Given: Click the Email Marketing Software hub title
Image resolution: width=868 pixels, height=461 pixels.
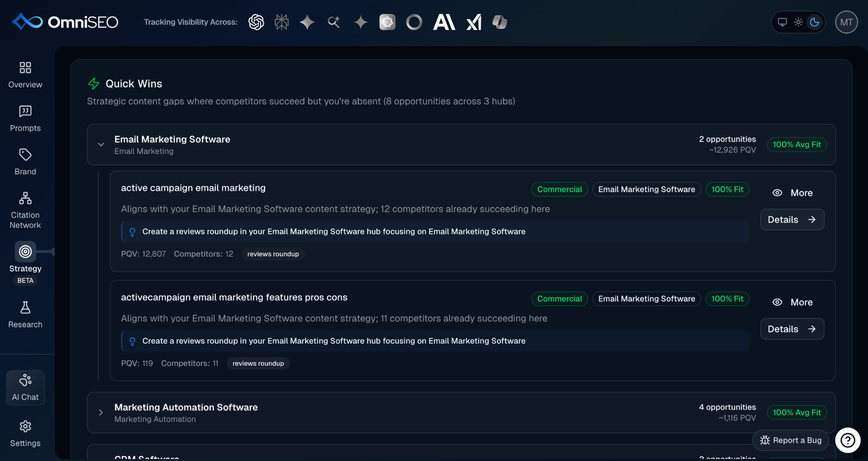Looking at the screenshot, I should (172, 139).
